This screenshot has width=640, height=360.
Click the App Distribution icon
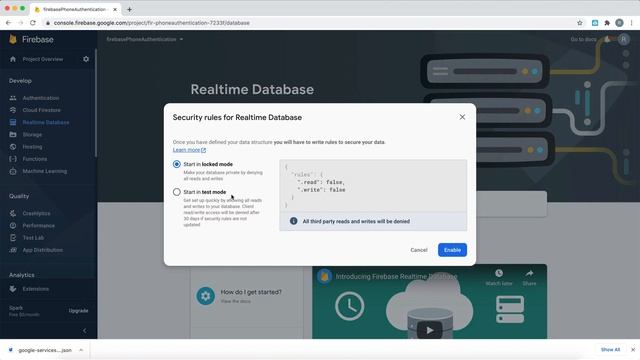coord(13,250)
